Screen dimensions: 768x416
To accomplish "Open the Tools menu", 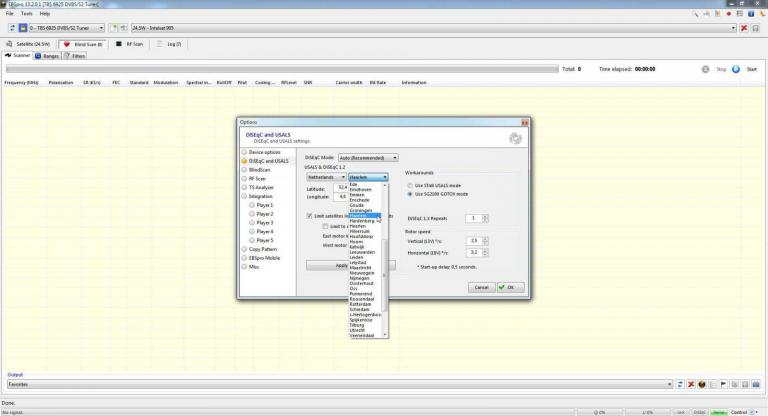I will (26, 13).
